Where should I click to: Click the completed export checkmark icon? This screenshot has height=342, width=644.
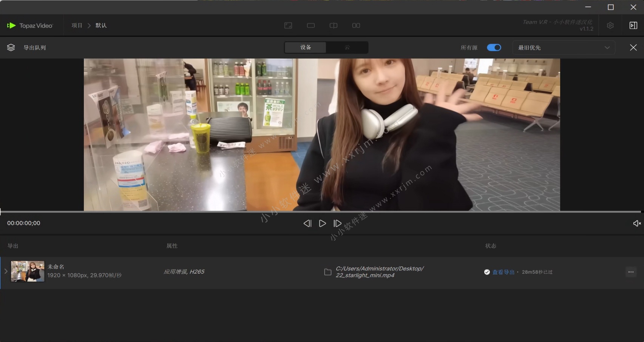(487, 272)
